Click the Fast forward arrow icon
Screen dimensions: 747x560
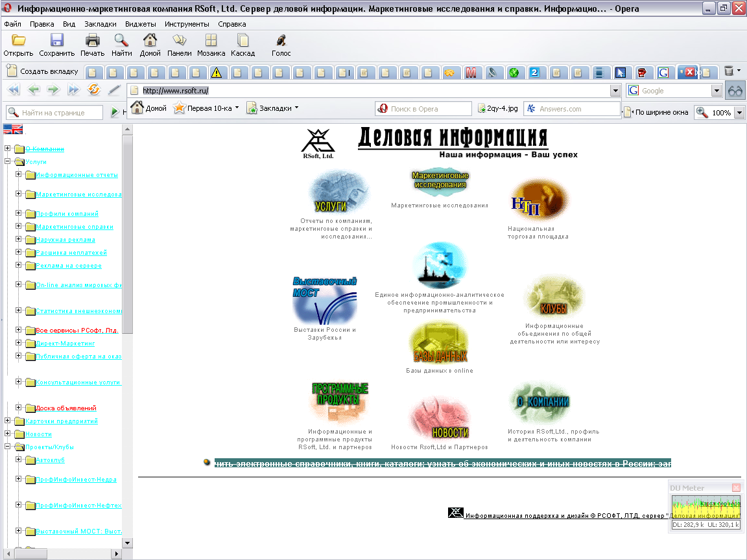tap(73, 89)
